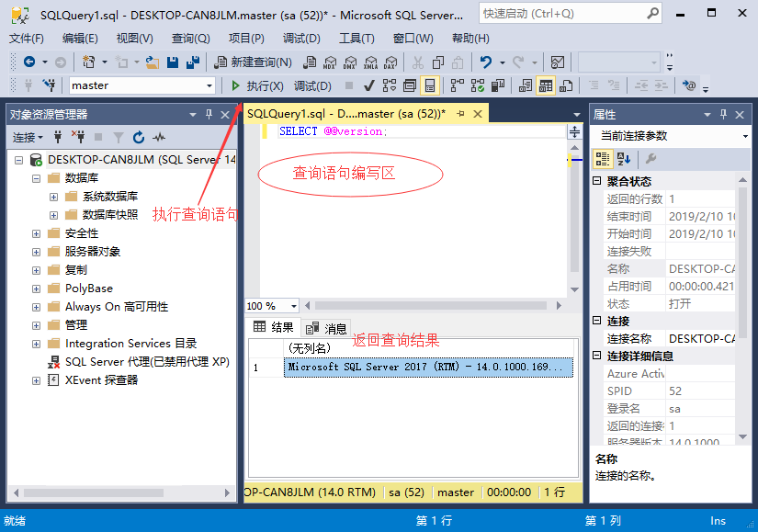
Task: Open the 查询(Q) menu
Action: [x=191, y=39]
